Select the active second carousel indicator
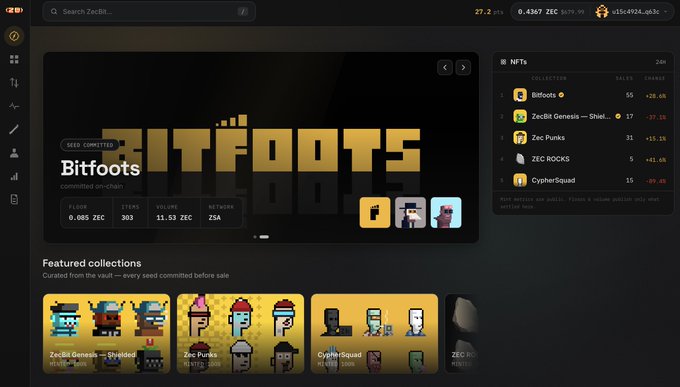Image resolution: width=680 pixels, height=387 pixels. [264, 237]
